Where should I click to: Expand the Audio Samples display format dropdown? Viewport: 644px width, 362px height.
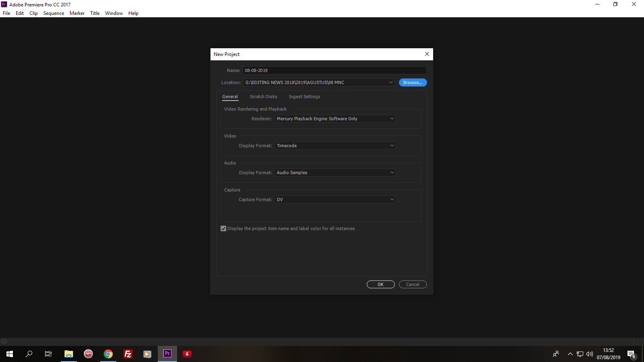335,173
